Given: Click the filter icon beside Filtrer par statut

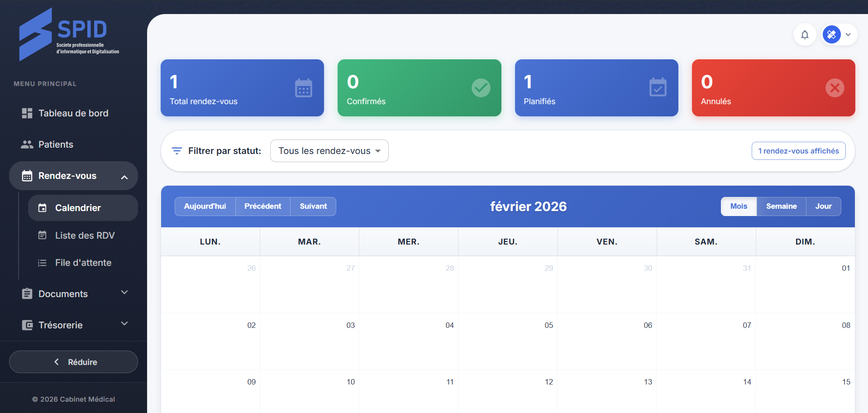Looking at the screenshot, I should (x=177, y=151).
